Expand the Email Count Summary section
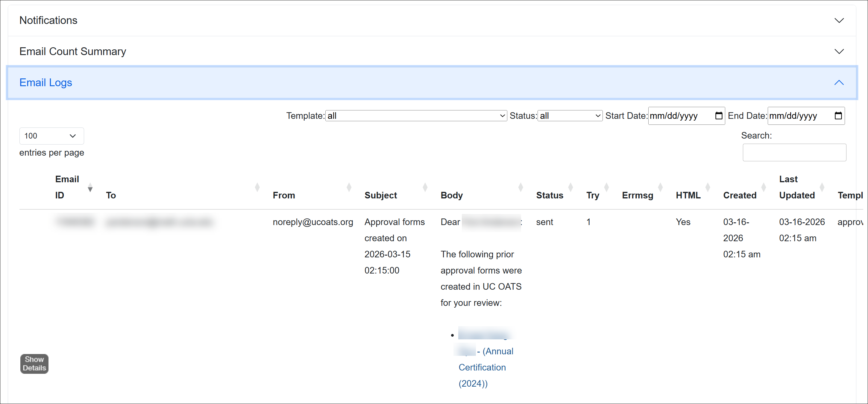 coord(839,51)
